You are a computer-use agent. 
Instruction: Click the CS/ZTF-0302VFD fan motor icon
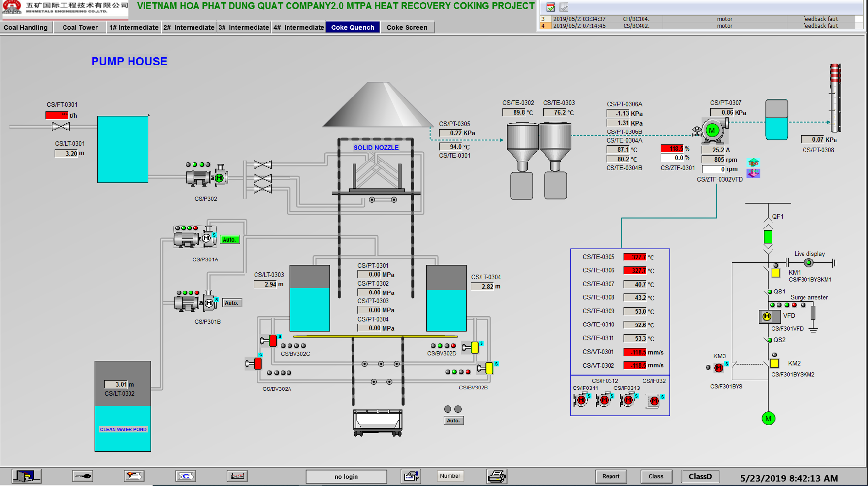pyautogui.click(x=712, y=130)
